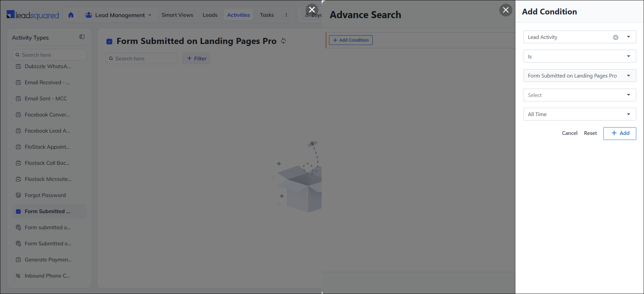Screen dimensions: 644x294
Task: Select Facebook Lead A... activity type
Action: tap(49, 131)
